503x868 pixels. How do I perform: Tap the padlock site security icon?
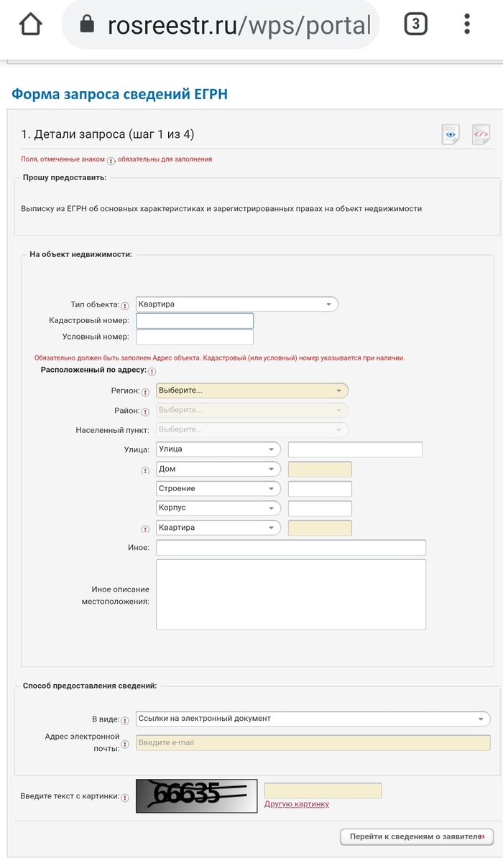pyautogui.click(x=87, y=25)
